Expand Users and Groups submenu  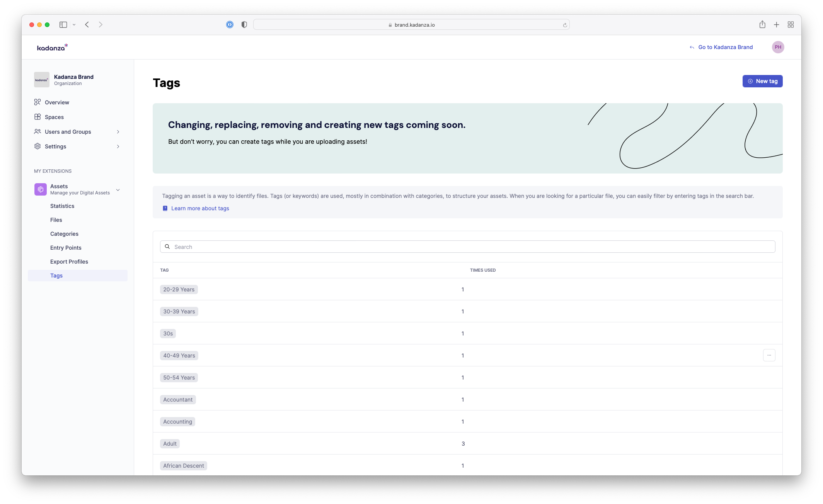point(118,132)
